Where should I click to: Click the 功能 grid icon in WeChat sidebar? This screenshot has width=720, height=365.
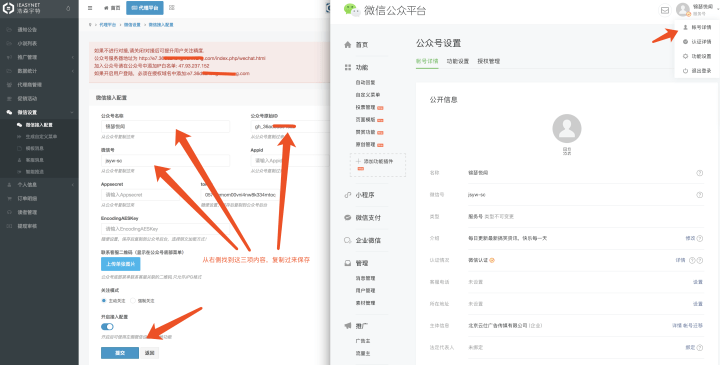tap(348, 67)
